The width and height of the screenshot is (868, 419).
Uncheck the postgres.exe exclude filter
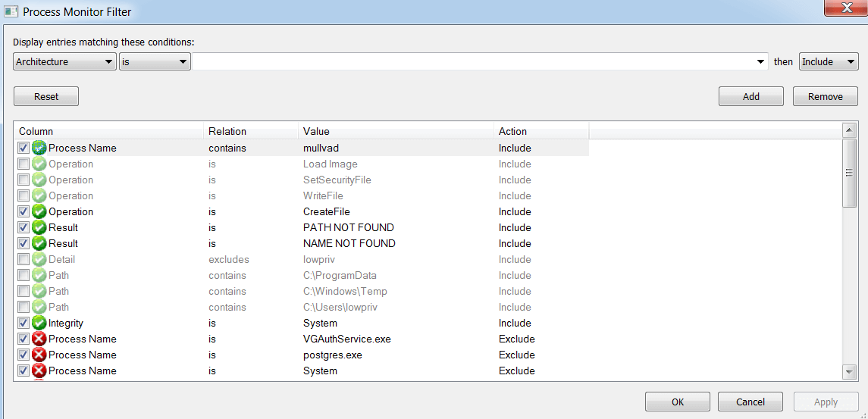tap(24, 355)
